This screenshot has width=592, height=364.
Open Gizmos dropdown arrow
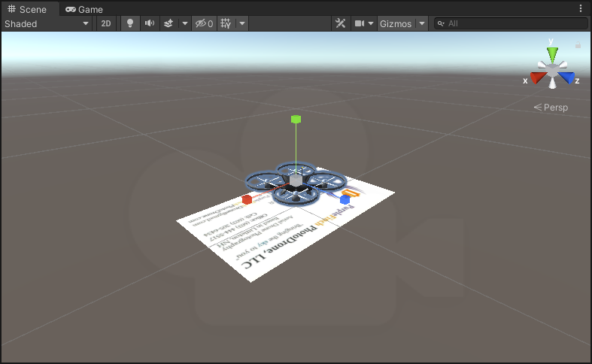click(422, 24)
